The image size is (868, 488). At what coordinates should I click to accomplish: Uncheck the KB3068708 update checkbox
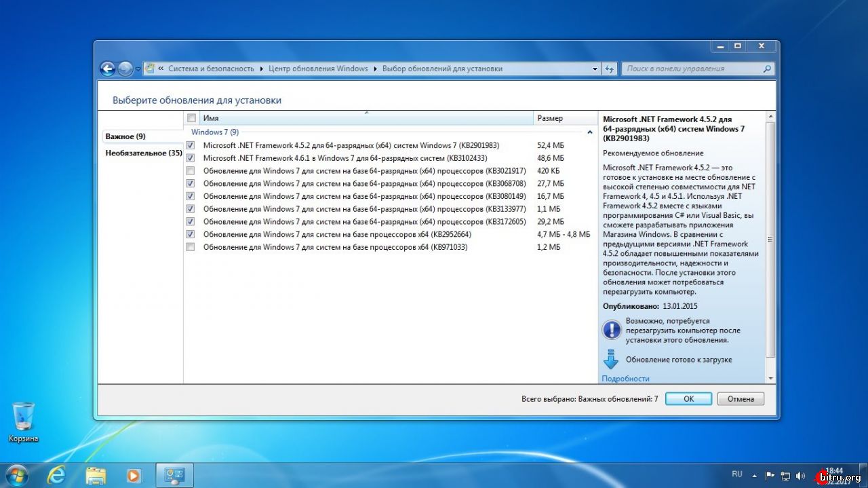[x=191, y=183]
